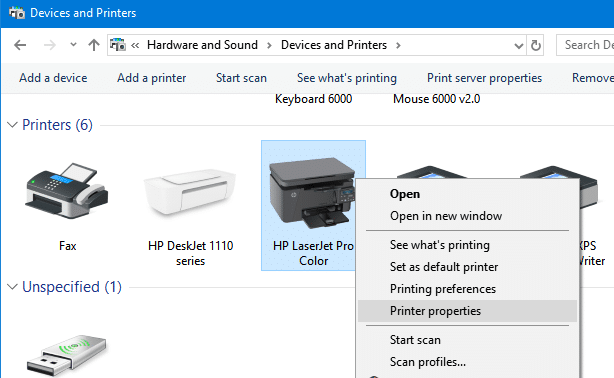Go up one level with the Up arrow
Image resolution: width=614 pixels, height=378 pixels.
pyautogui.click(x=94, y=45)
